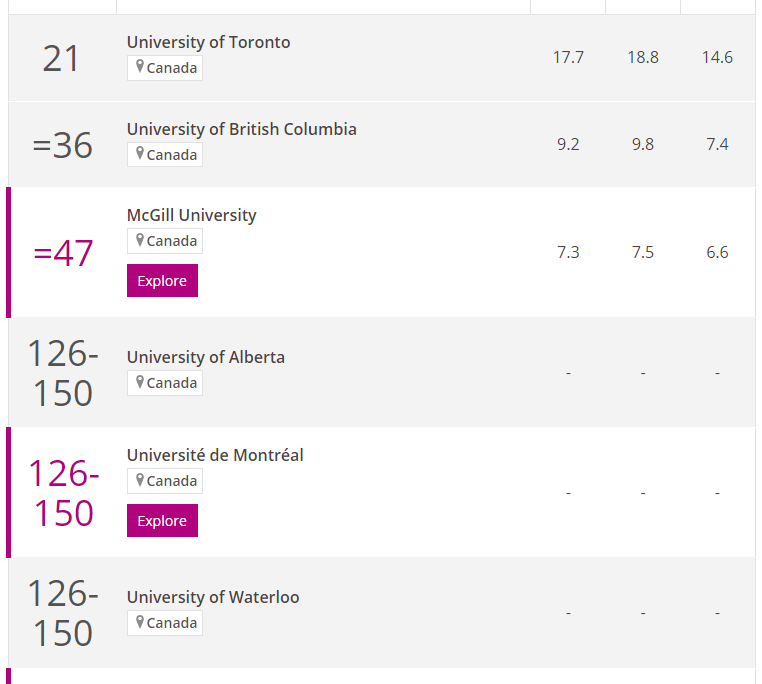Click the Canada tag for University of Toronto
This screenshot has height=684, width=762.
[165, 68]
